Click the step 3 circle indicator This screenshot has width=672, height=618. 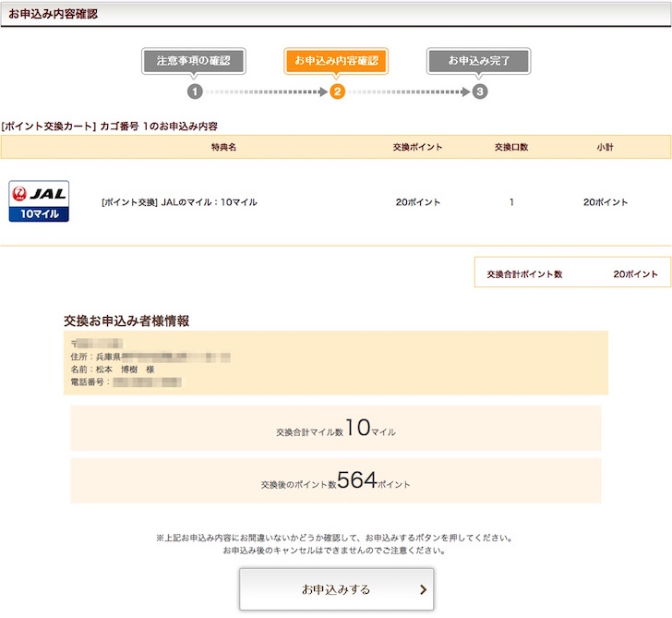click(x=480, y=91)
